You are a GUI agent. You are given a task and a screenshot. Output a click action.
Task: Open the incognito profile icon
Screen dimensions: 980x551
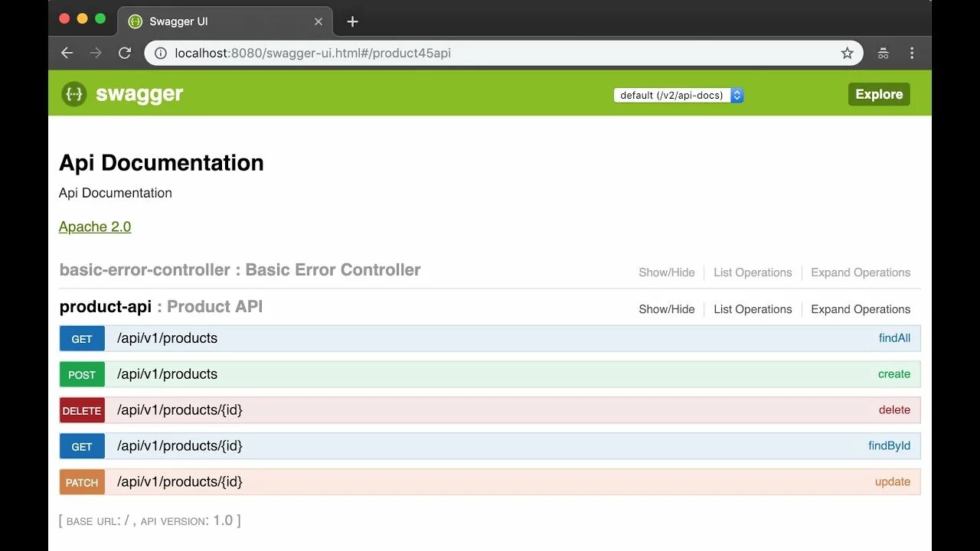(883, 53)
